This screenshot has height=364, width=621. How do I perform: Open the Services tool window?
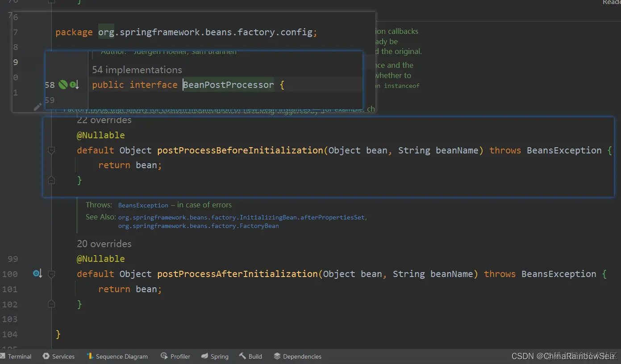pyautogui.click(x=58, y=356)
